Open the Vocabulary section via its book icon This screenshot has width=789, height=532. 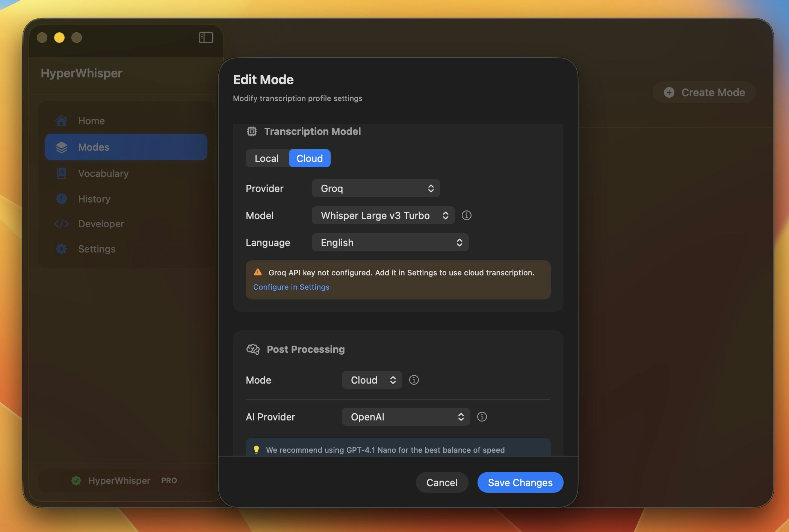point(61,173)
